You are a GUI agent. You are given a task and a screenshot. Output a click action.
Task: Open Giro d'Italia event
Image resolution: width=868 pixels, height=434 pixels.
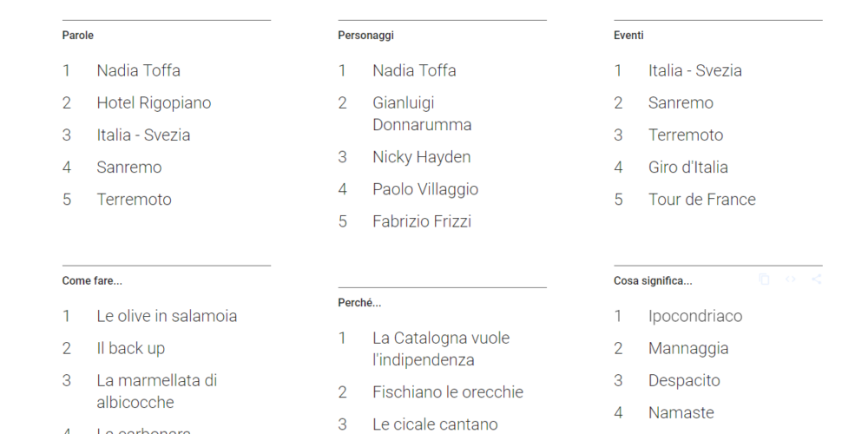point(688,168)
